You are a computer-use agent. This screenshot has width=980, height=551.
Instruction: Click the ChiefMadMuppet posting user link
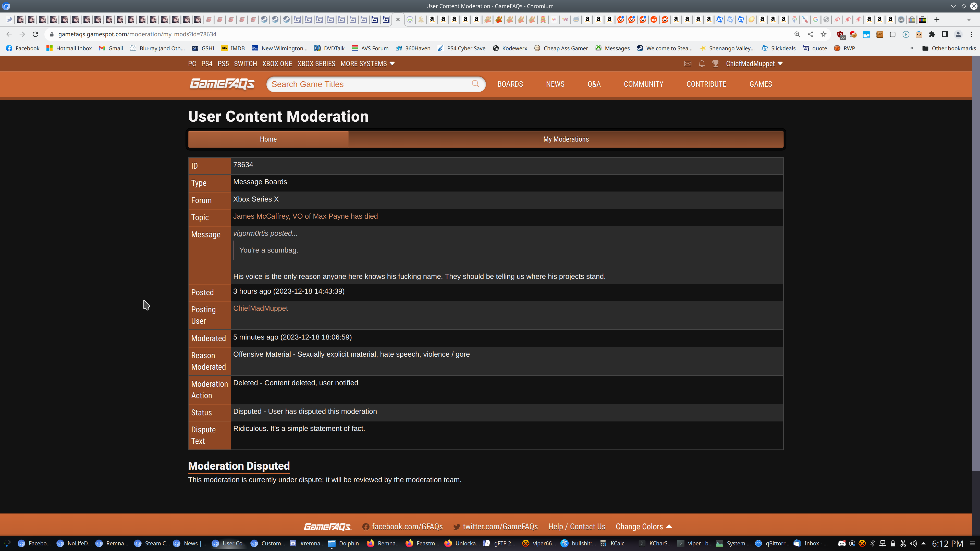pos(260,308)
